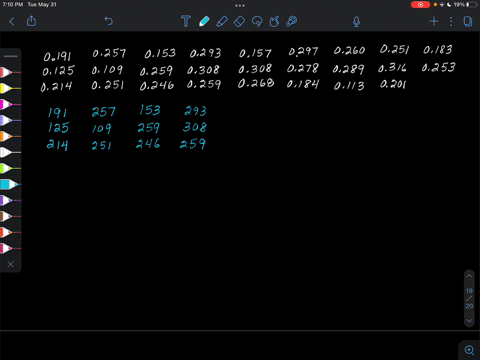480x360 pixels.
Task: Tap handwritten value 0.191
Action: pos(57,56)
